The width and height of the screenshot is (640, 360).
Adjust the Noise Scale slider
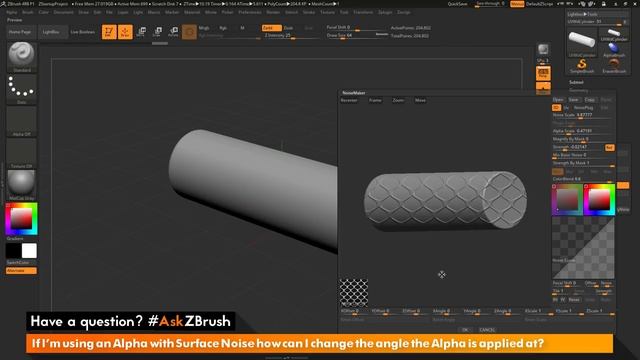583,116
